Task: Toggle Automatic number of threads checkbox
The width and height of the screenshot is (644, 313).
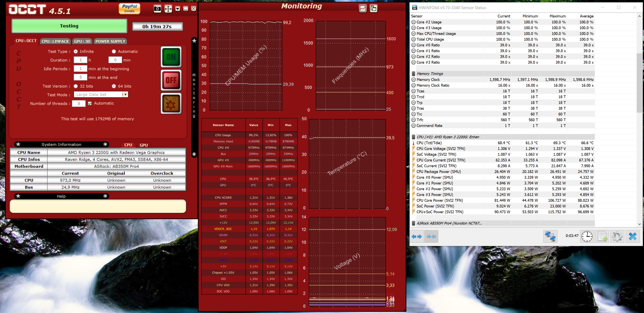Action: pyautogui.click(x=90, y=103)
